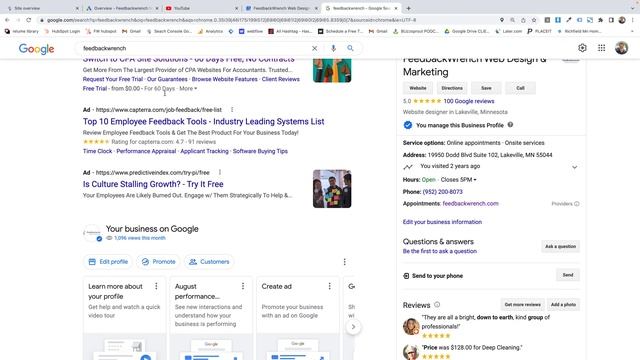Open 100 Google reviews link
The height and width of the screenshot is (360, 640).
469,101
